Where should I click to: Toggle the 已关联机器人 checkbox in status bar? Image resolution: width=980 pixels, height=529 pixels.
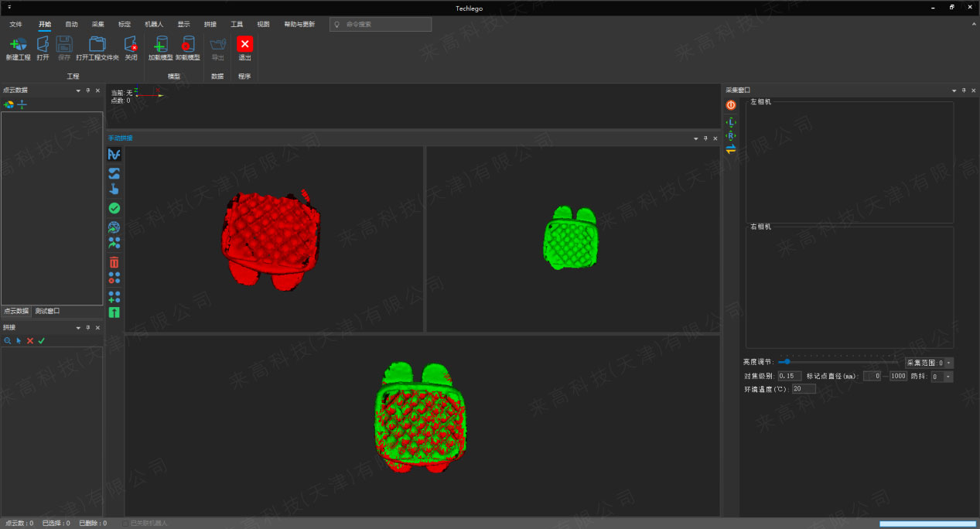(x=125, y=524)
